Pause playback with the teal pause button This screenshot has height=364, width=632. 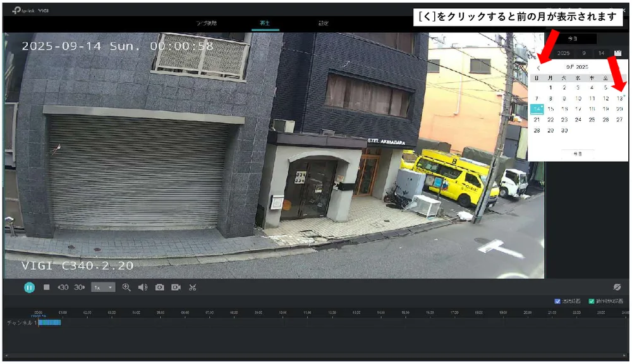pos(29,288)
